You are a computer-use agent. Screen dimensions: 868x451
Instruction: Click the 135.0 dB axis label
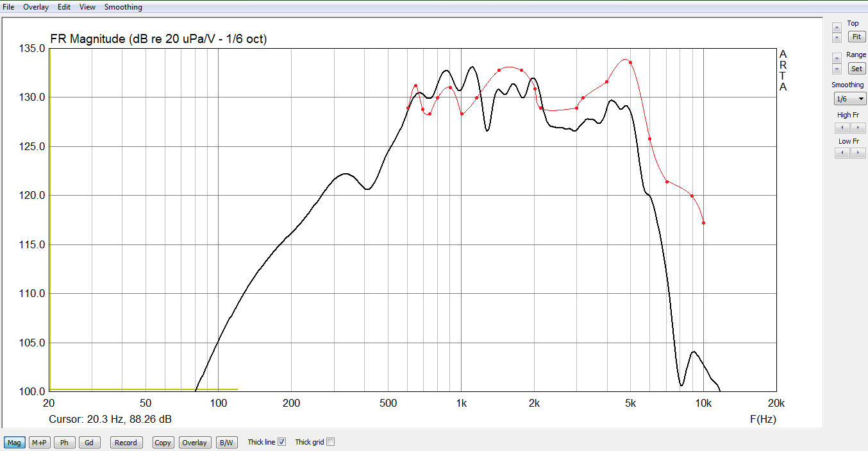(31, 49)
